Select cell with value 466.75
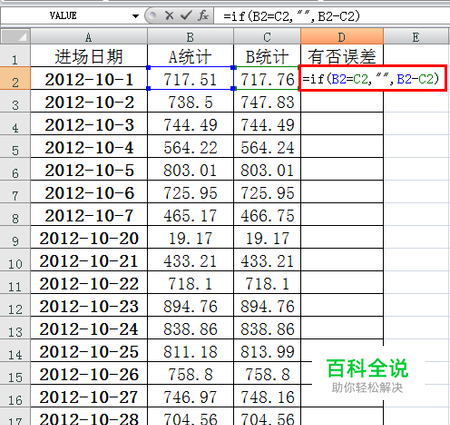This screenshot has width=450, height=425. pyautogui.click(x=267, y=215)
